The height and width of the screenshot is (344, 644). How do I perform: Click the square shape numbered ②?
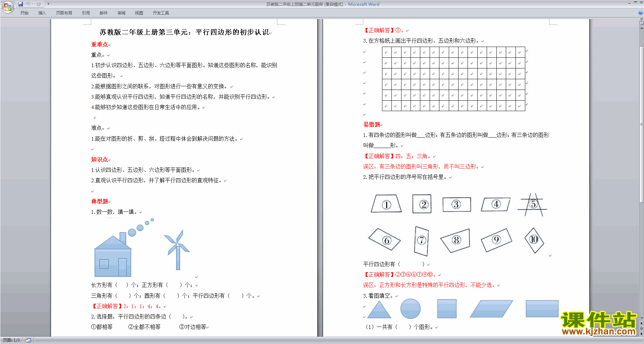422,204
